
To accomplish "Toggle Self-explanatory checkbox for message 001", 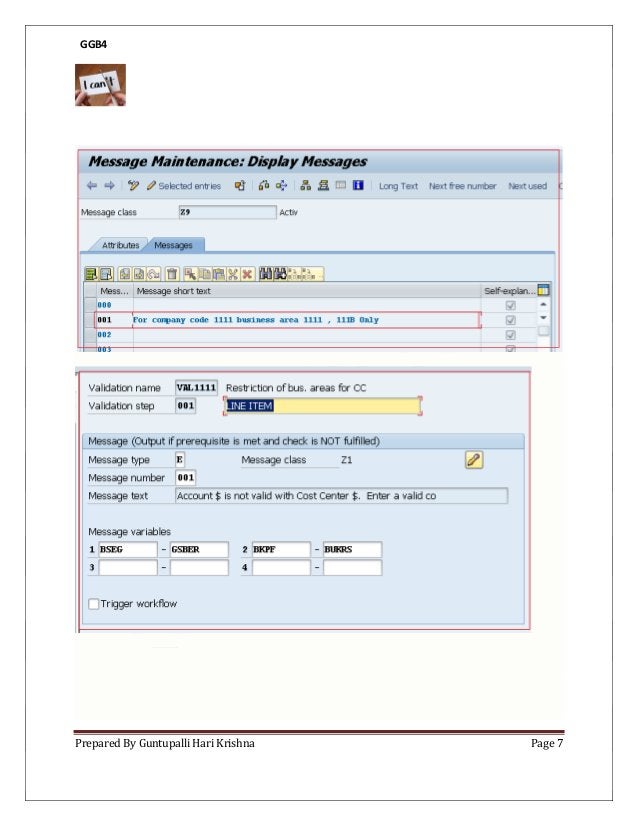I will tap(510, 320).
